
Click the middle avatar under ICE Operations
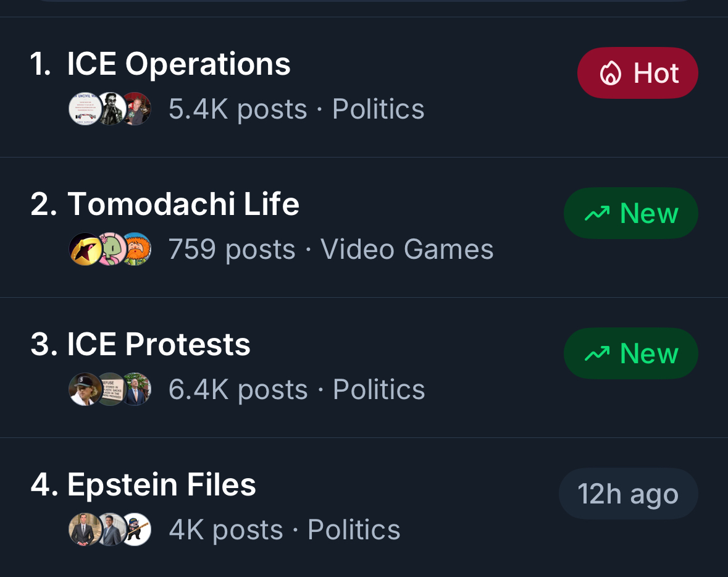tap(111, 109)
